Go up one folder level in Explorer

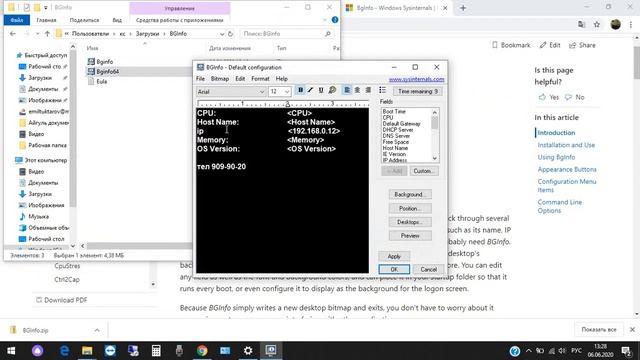tap(47, 34)
